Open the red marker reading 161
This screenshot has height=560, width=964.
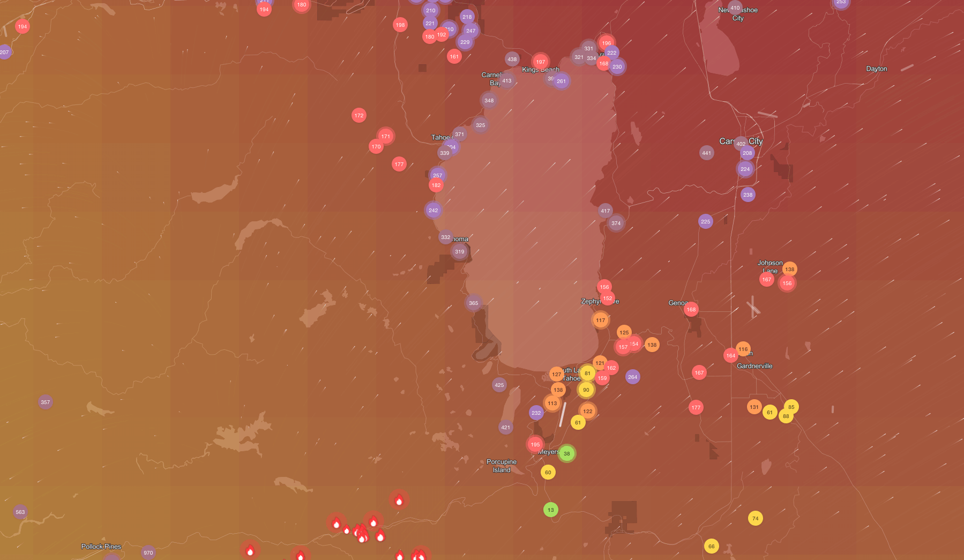click(x=454, y=56)
